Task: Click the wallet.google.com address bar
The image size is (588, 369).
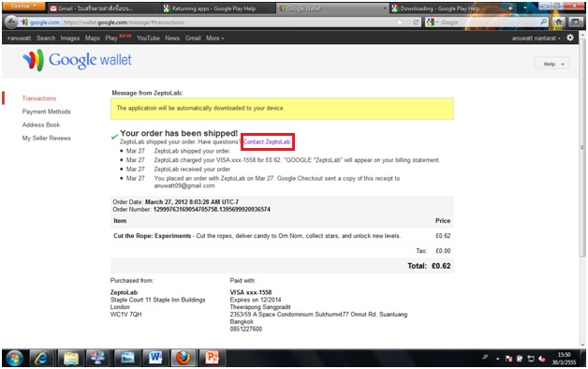Action: pyautogui.click(x=229, y=22)
